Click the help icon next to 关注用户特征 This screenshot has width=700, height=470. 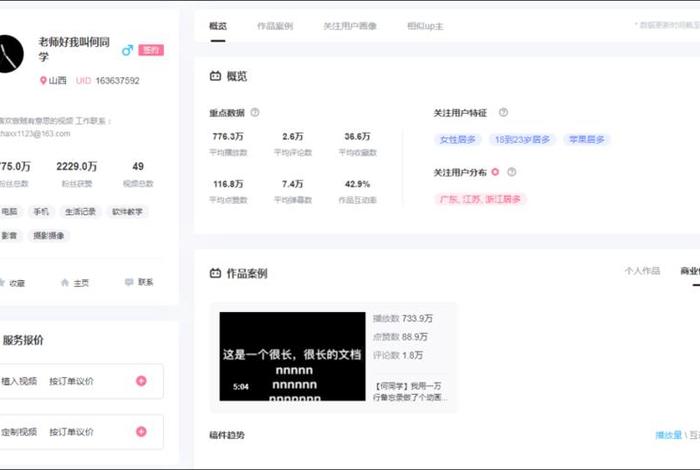(x=503, y=112)
